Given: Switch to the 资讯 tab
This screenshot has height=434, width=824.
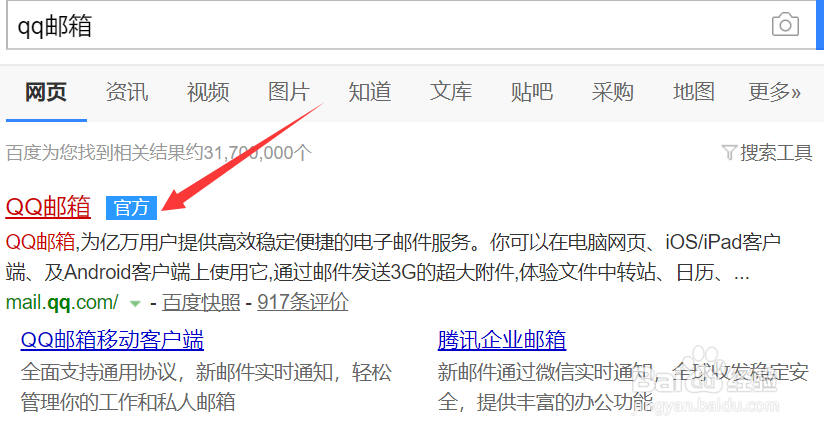Looking at the screenshot, I should (x=127, y=92).
